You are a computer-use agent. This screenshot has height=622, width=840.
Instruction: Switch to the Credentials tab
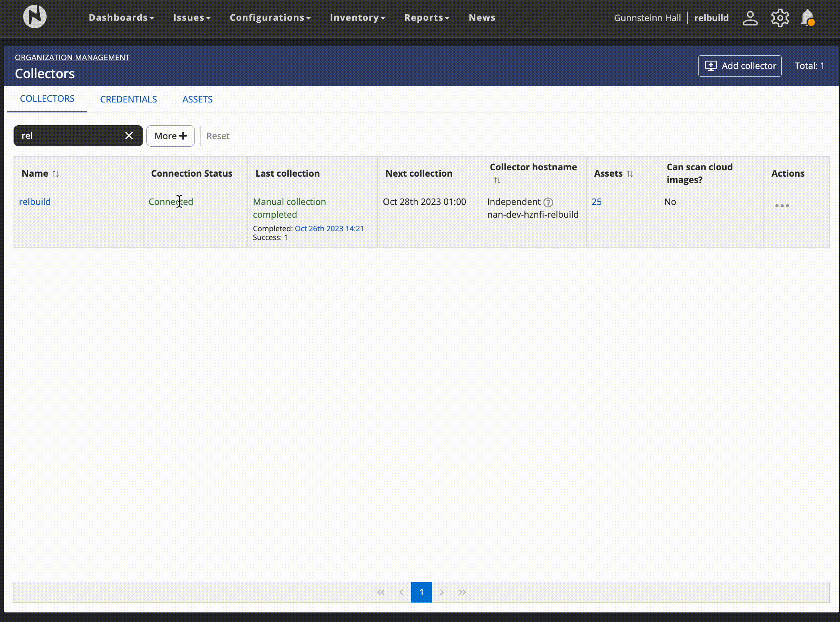click(x=128, y=99)
